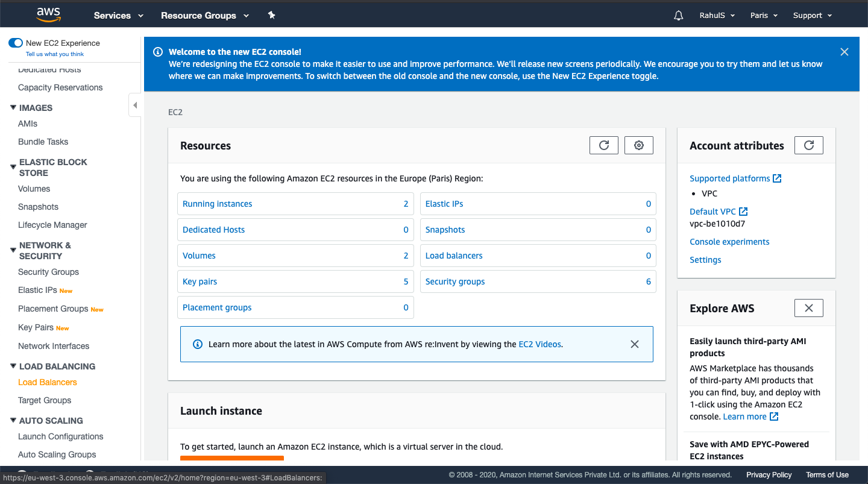Open the EC2 Videos link
This screenshot has width=868, height=484.
click(x=539, y=344)
